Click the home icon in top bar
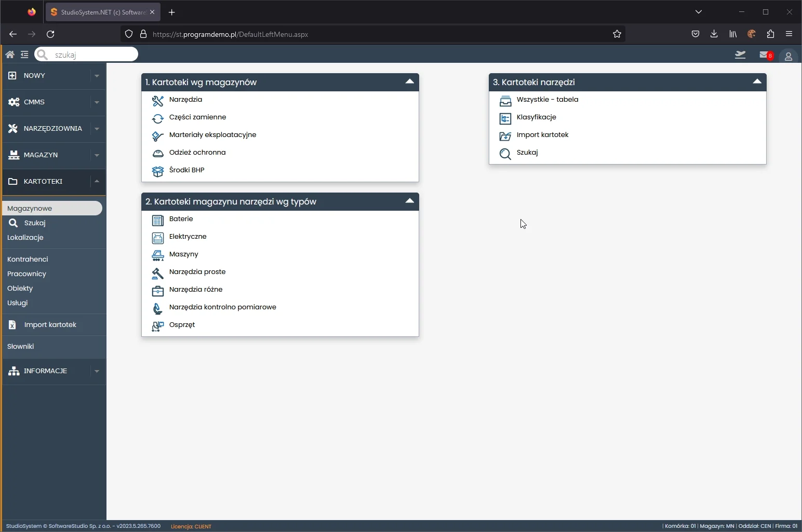The height and width of the screenshot is (532, 802). coord(10,54)
